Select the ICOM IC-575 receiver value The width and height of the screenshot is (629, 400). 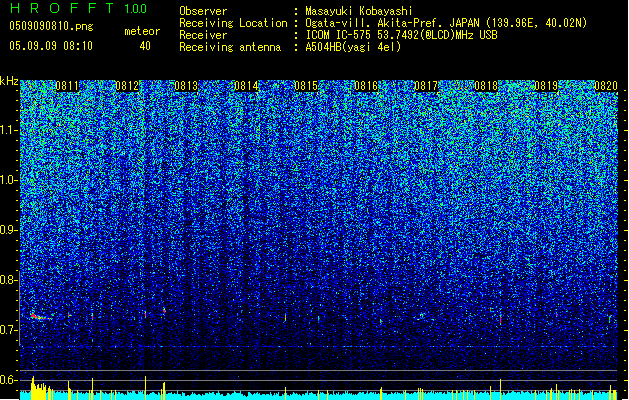[401, 35]
